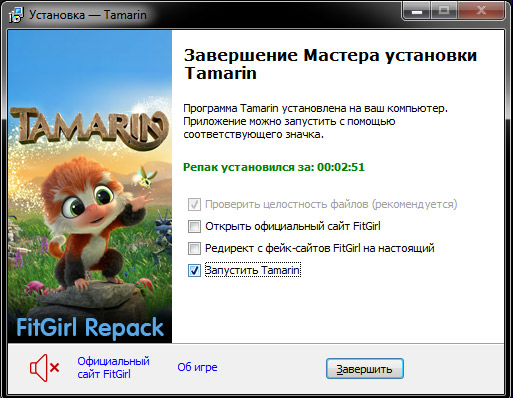Click the installer icon in title bar
This screenshot has width=513, height=398.
click(16, 15)
